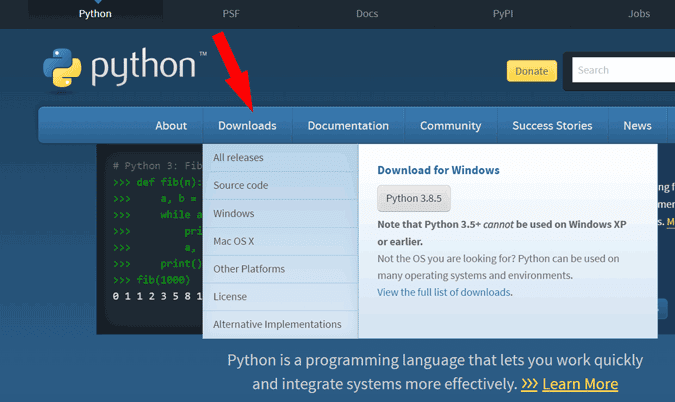Screen dimensions: 675x402
Task: Click 'Not the OS you are looking for?' text
Action: click(446, 259)
